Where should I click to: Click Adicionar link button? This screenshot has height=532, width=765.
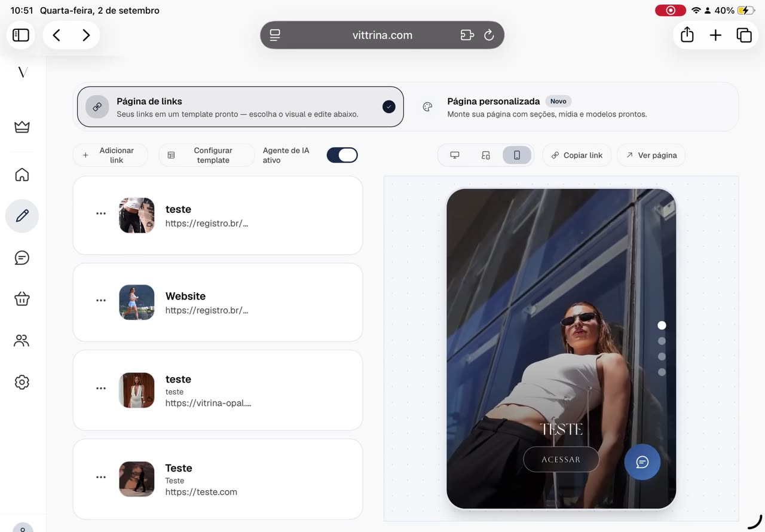click(x=111, y=155)
